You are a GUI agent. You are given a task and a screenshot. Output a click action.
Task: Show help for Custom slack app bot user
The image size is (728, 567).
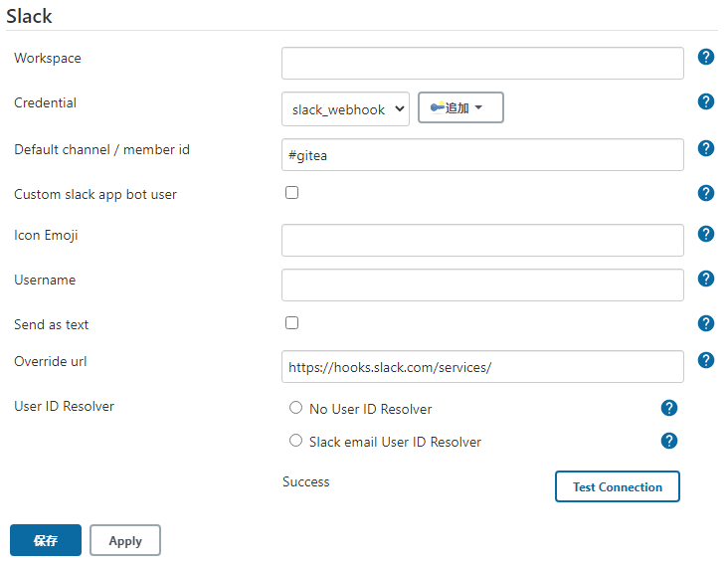click(x=706, y=193)
